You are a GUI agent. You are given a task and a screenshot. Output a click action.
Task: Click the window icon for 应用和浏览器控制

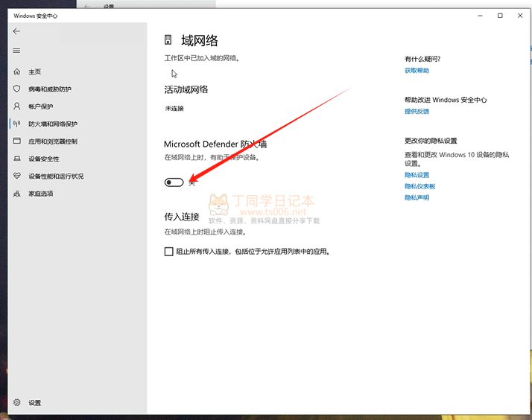tap(17, 141)
